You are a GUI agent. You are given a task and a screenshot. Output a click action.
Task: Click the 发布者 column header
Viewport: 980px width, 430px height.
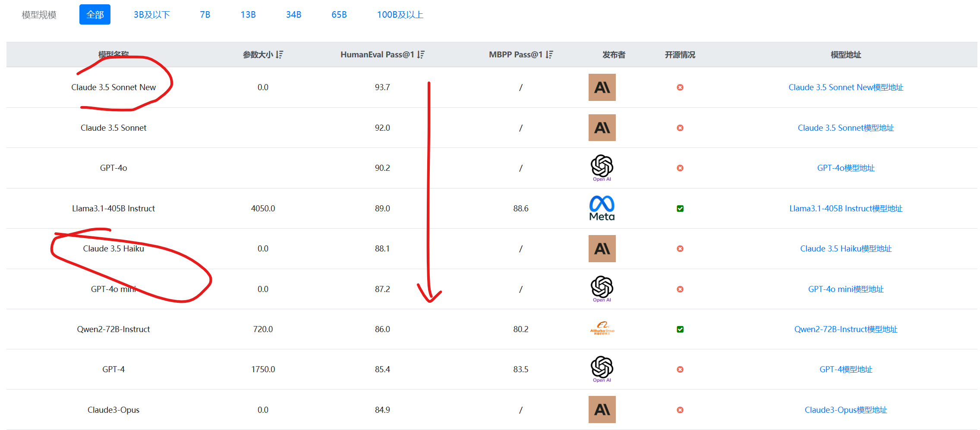[614, 55]
